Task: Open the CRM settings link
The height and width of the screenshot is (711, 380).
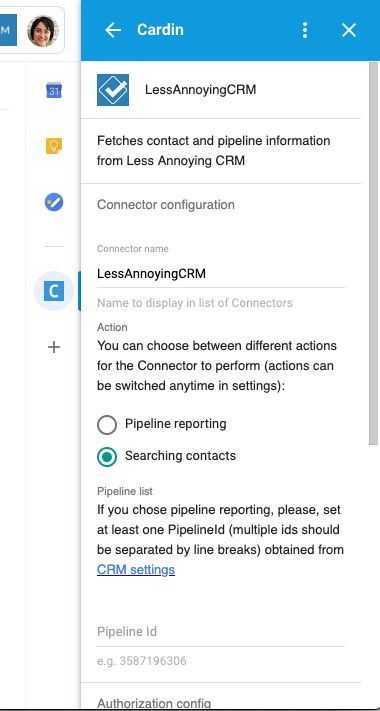Action: [136, 570]
